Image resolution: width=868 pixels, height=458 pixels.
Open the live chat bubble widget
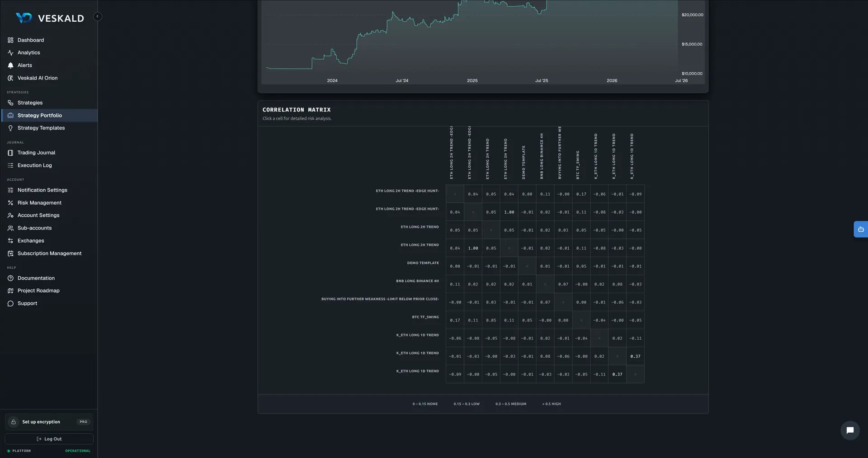pyautogui.click(x=850, y=430)
